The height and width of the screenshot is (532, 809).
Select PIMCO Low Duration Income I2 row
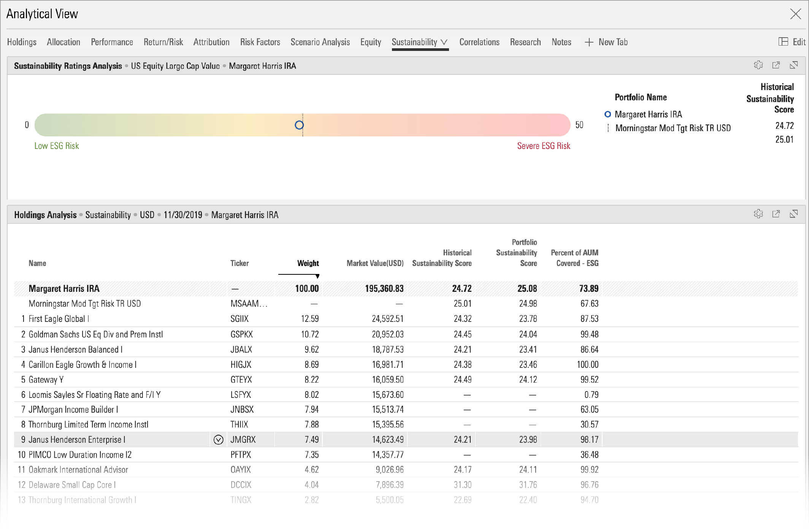click(406, 455)
